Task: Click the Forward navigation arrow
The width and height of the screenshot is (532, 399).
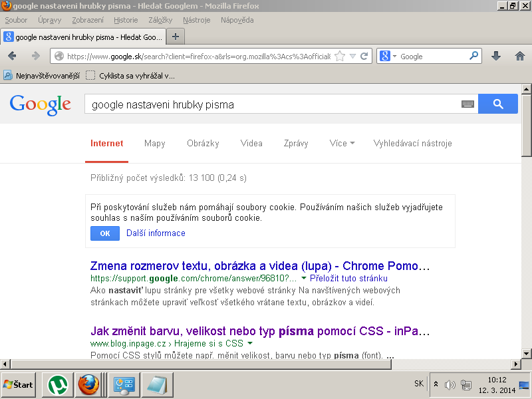Action: [x=36, y=56]
